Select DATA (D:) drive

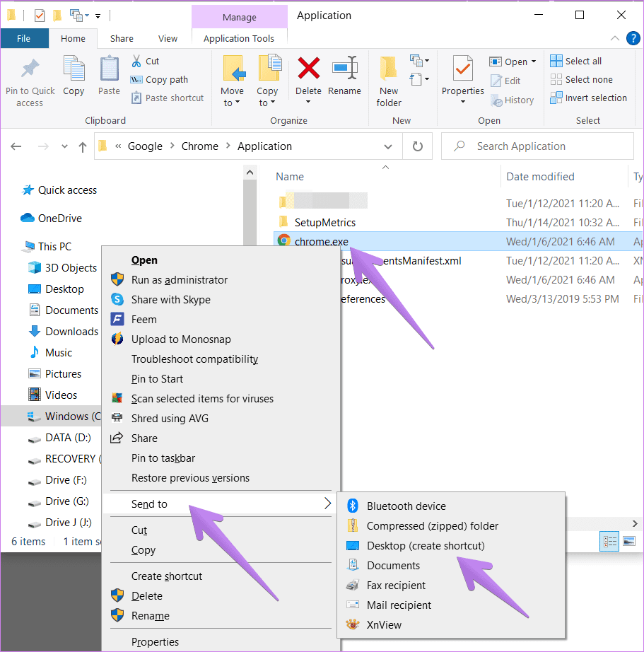(68, 438)
